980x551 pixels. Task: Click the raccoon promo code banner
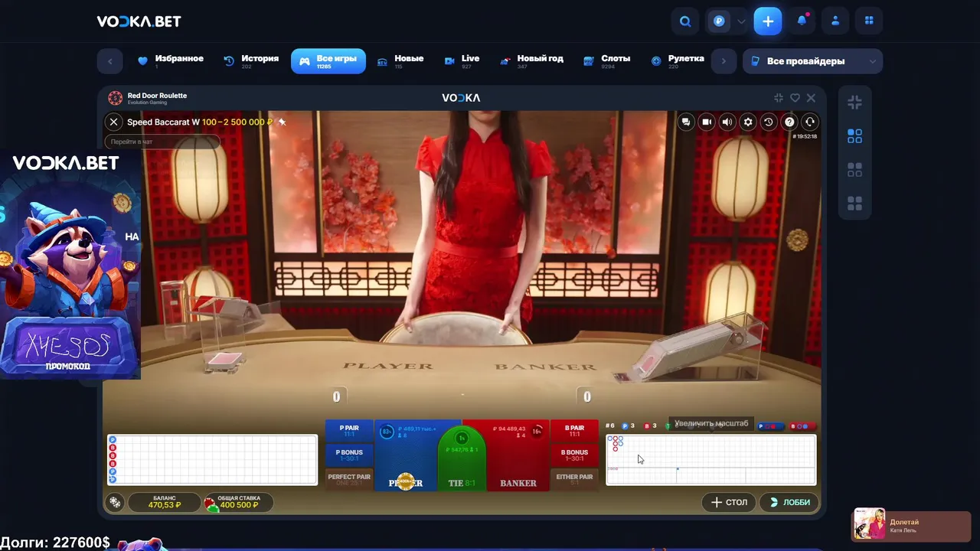[70, 264]
